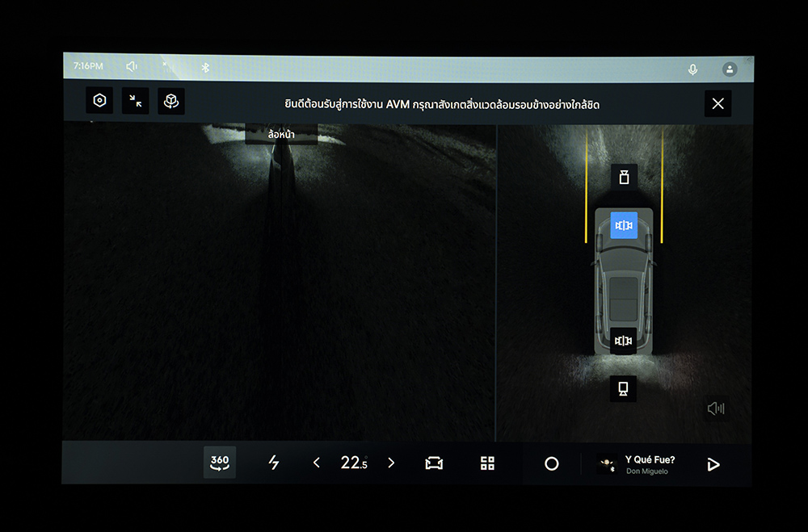Open the user profile icon
Image resolution: width=808 pixels, height=532 pixels.
[730, 69]
